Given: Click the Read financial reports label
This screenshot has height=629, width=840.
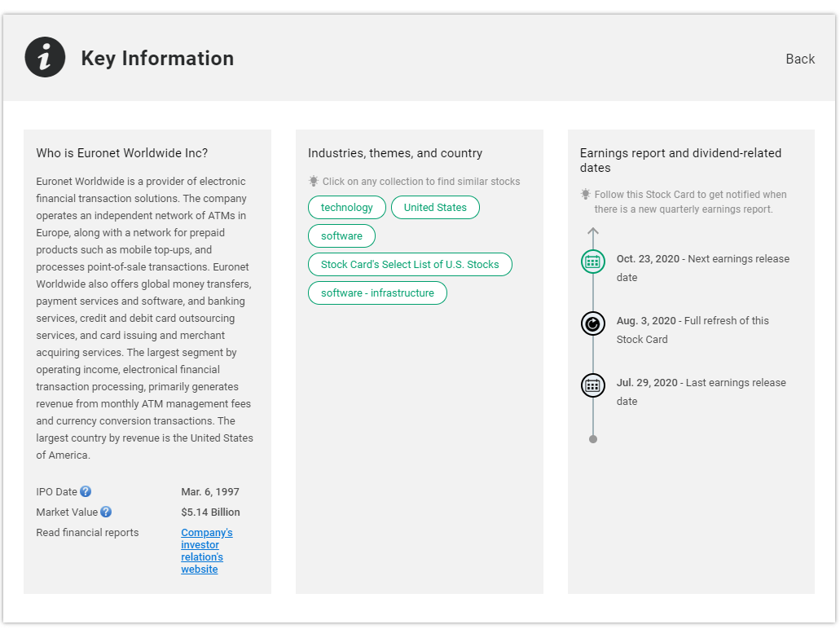Looking at the screenshot, I should click(x=87, y=533).
